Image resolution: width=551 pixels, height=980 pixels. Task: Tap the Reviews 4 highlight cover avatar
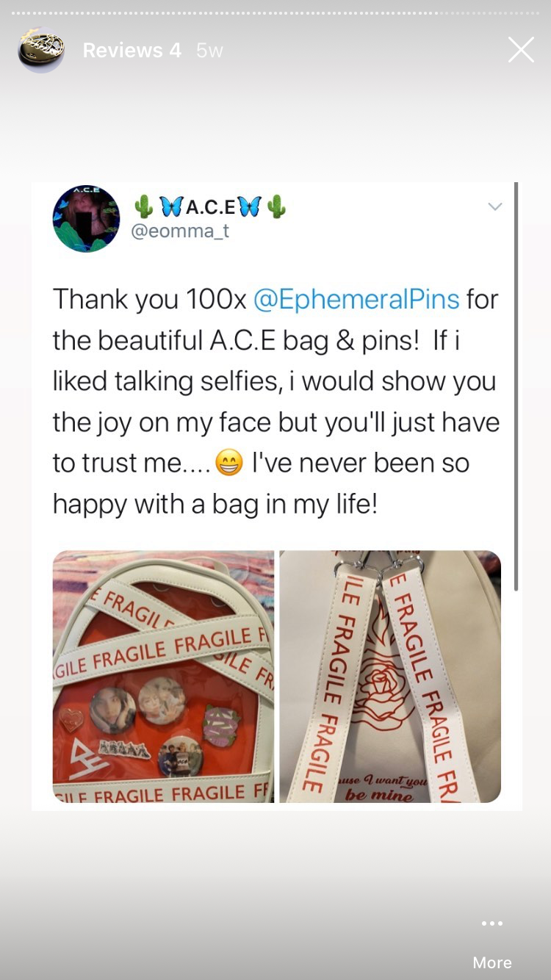(41, 50)
